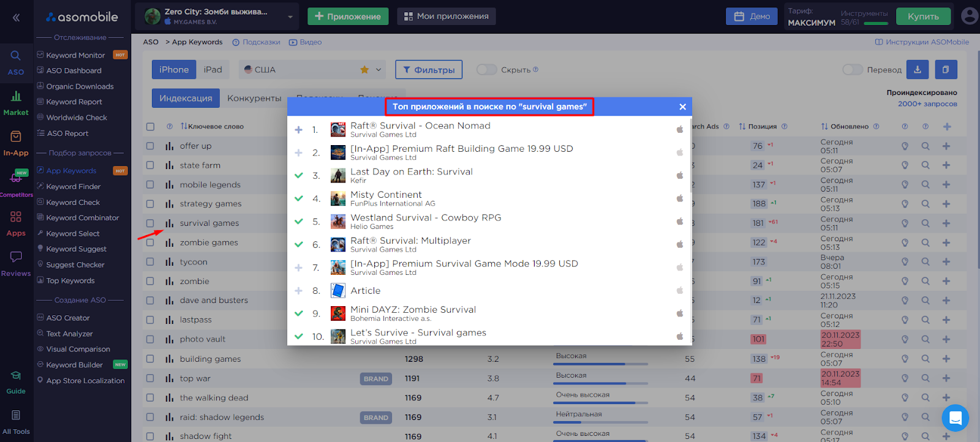The height and width of the screenshot is (442, 980).
Task: Open Westland Survival app thumbnail
Action: pos(338,222)
